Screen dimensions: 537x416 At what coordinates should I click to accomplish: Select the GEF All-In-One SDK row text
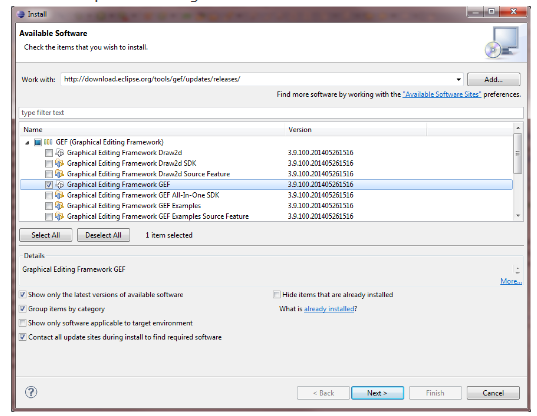click(x=143, y=195)
